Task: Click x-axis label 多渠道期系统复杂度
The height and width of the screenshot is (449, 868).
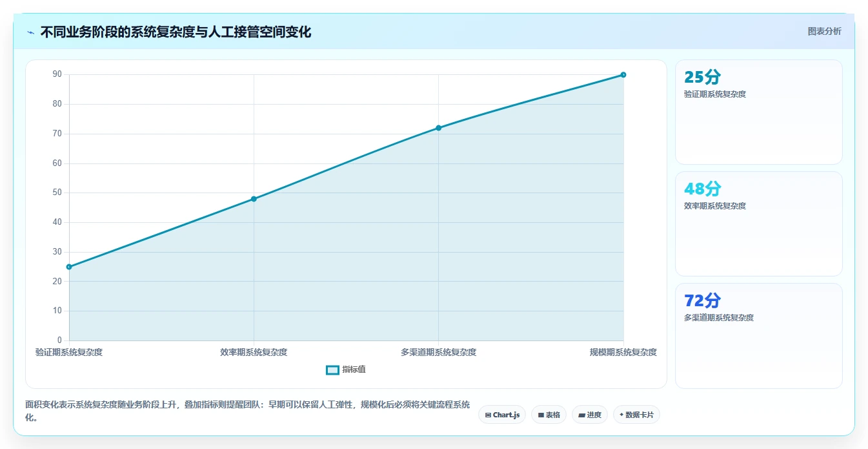Action: [x=438, y=352]
